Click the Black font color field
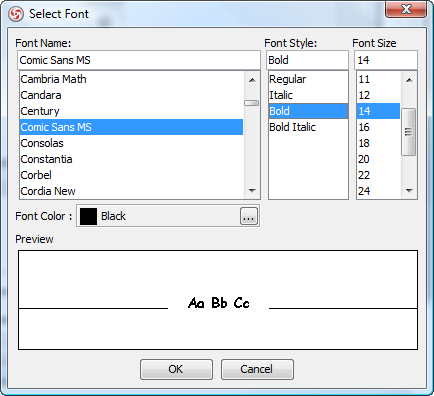The height and width of the screenshot is (396, 434). tap(168, 216)
